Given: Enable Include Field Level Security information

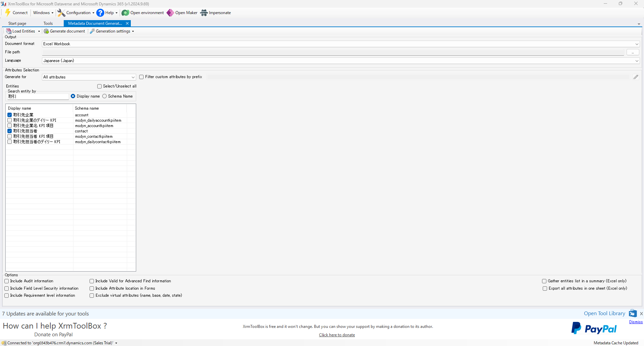Looking at the screenshot, I should tap(7, 288).
